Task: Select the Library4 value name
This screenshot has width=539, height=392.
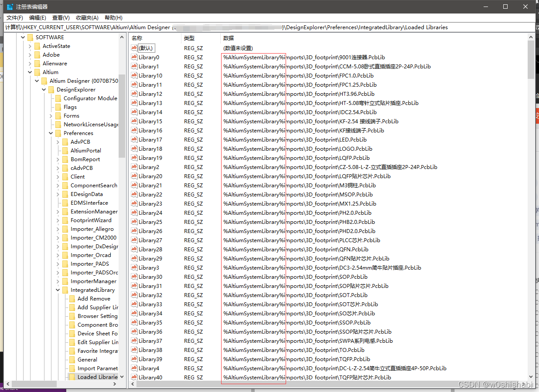Action: 149,368
